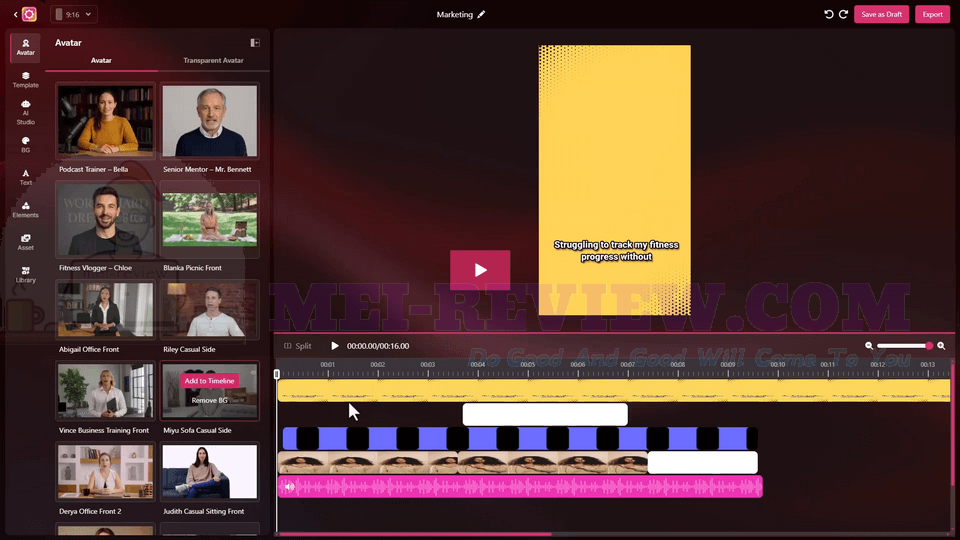
Task: Select Blanka Picnic Front avatar thumbnail
Action: point(209,219)
